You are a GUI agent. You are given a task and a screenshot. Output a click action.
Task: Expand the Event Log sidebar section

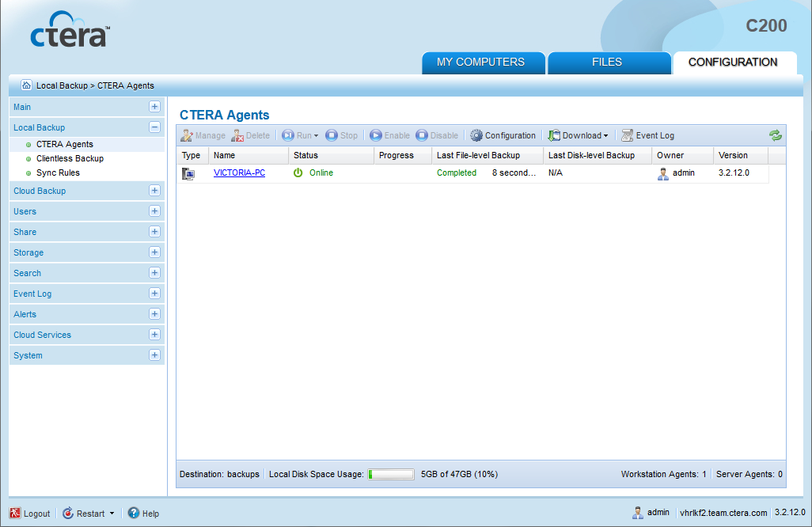point(154,294)
